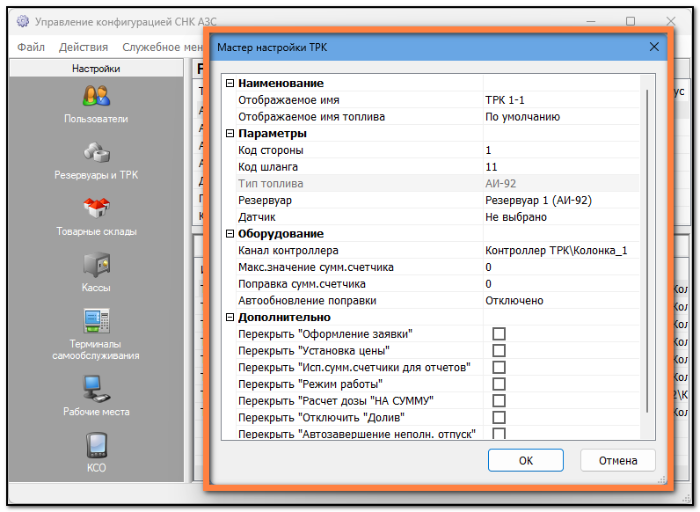Click the property grid vertical scrollbar
The height and width of the screenshot is (512, 700).
(647, 250)
